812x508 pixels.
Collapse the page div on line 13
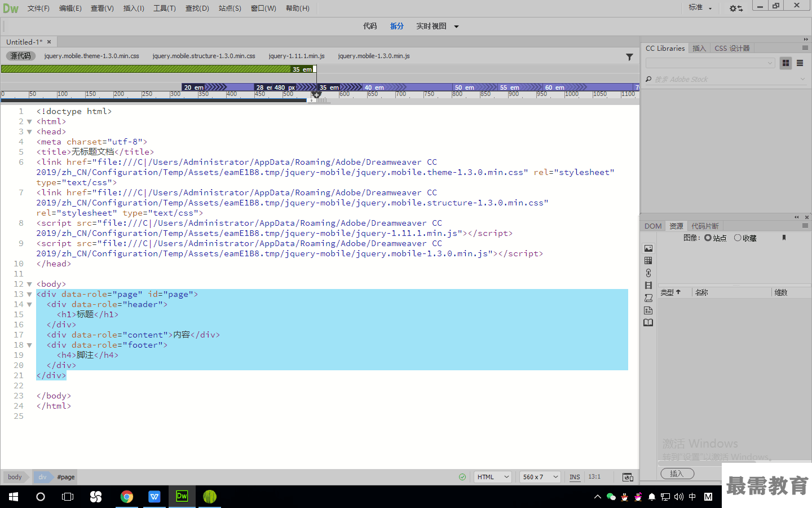(29, 295)
